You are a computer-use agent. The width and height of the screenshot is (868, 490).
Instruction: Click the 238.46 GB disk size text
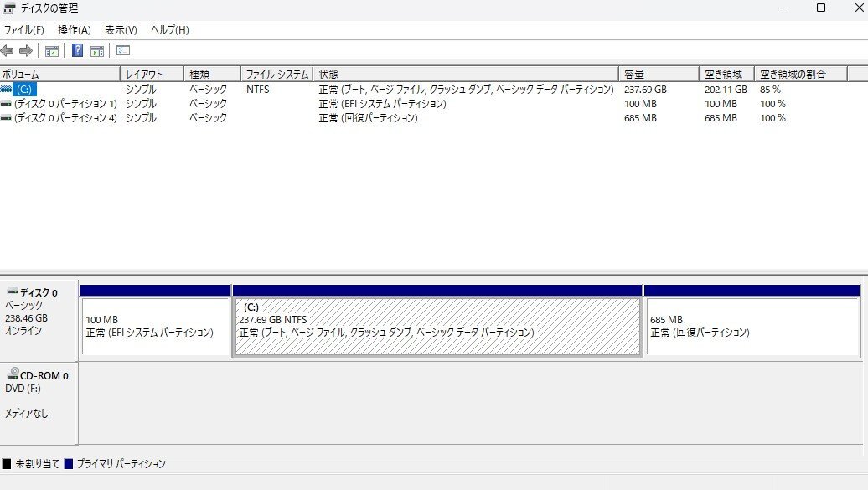pos(27,318)
